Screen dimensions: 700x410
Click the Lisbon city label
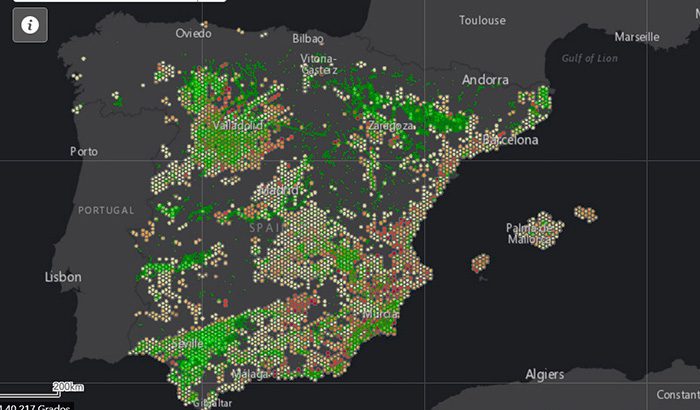pyautogui.click(x=63, y=275)
